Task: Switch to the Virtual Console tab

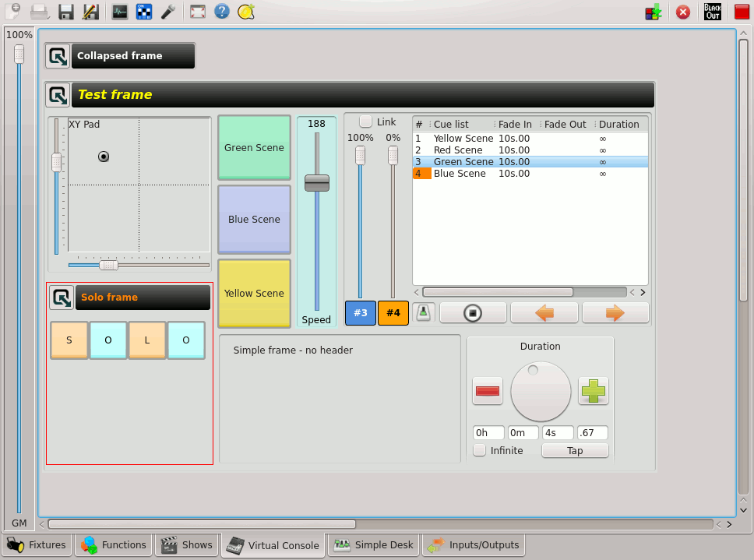Action: (273, 545)
